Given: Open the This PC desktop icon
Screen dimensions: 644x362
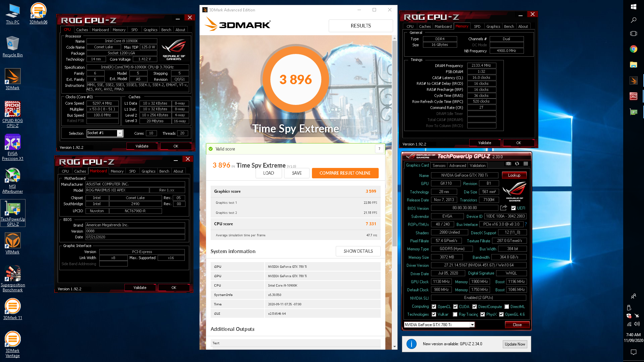Looking at the screenshot, I should 13,14.
